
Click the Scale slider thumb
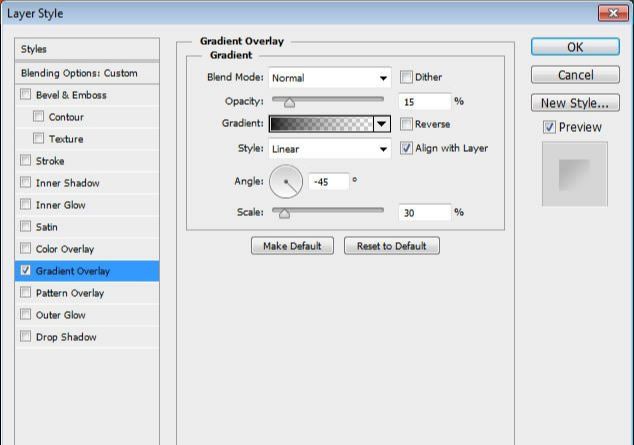(x=284, y=213)
